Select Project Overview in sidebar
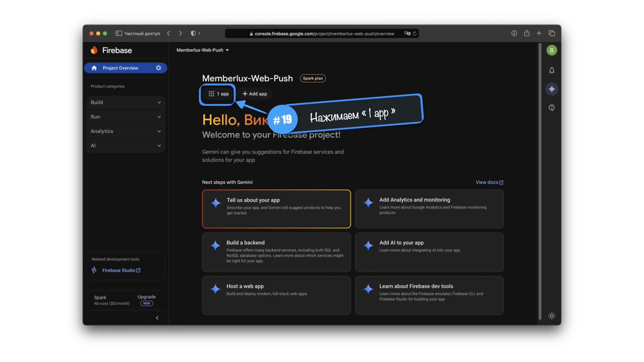Screen dimensions: 644x362 coord(120,68)
